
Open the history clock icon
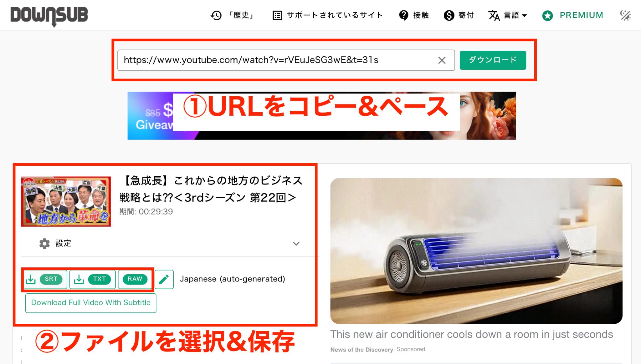[216, 15]
